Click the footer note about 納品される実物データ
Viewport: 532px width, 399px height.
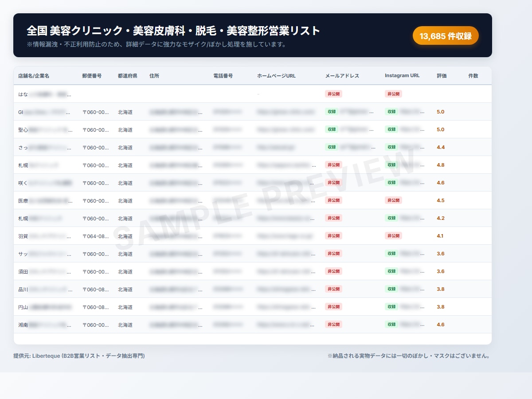point(410,356)
